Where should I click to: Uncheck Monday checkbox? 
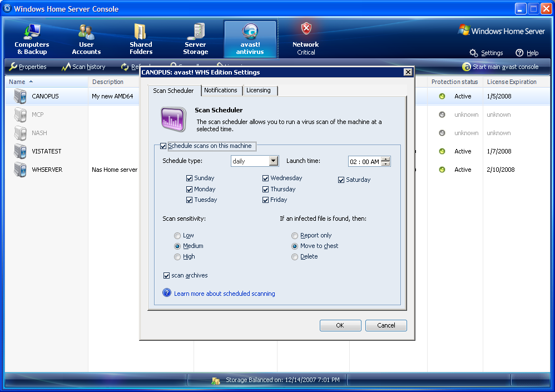[190, 189]
